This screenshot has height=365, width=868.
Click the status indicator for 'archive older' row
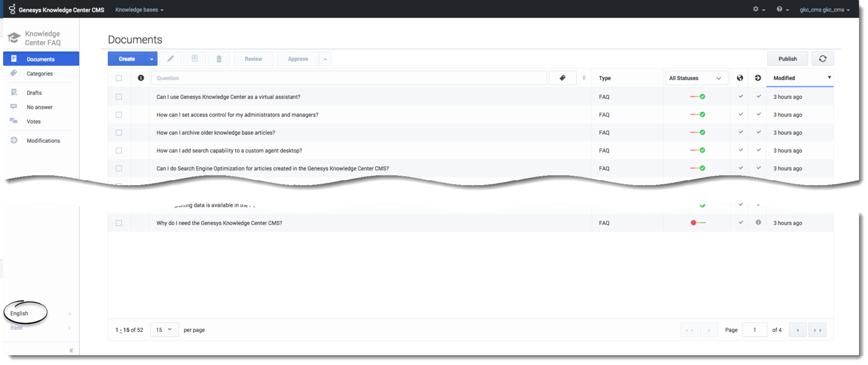(x=698, y=133)
